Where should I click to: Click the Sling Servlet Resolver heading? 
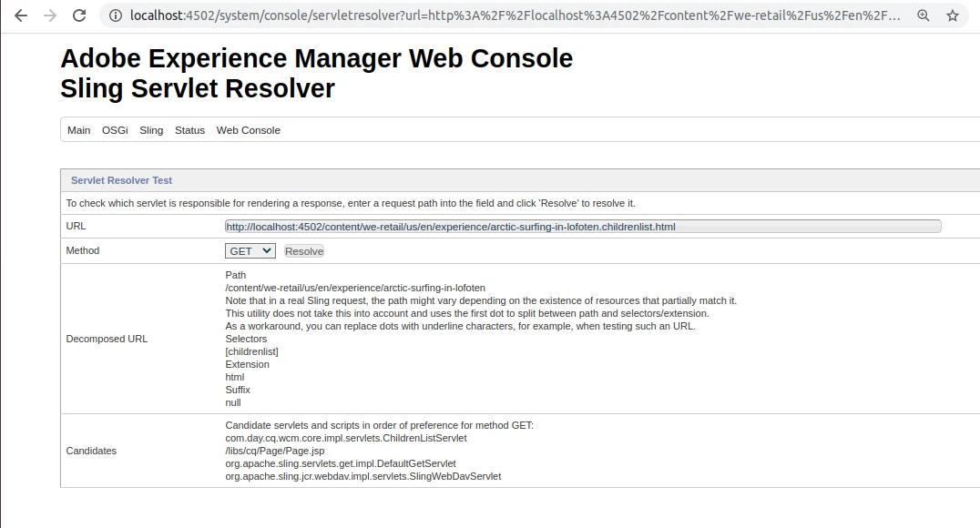198,88
